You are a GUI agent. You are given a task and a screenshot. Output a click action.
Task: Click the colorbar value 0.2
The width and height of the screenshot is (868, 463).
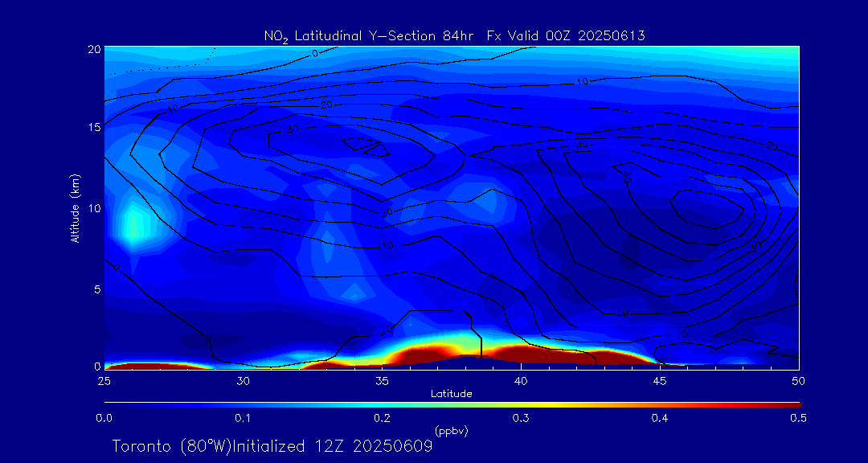pyautogui.click(x=382, y=418)
